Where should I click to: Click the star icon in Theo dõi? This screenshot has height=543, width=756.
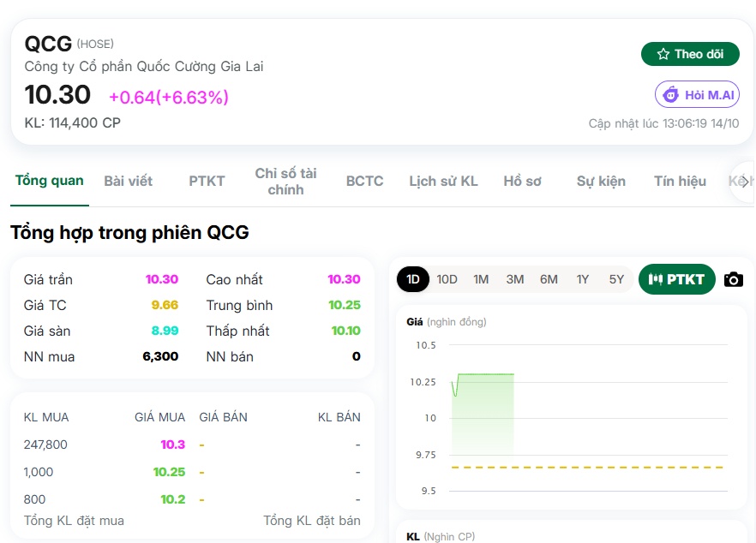663,54
